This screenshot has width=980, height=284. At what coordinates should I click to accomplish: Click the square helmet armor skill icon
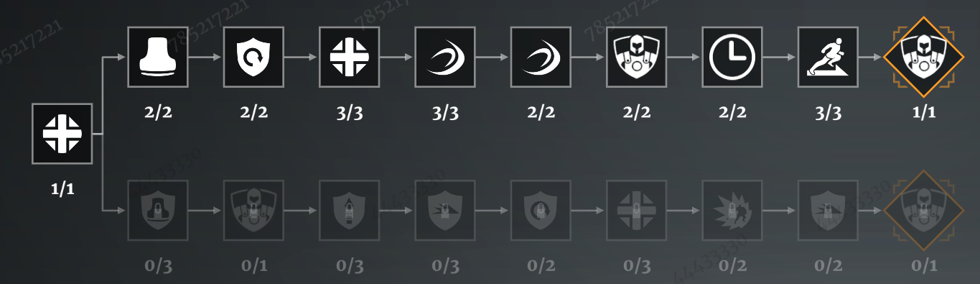pyautogui.click(x=637, y=57)
